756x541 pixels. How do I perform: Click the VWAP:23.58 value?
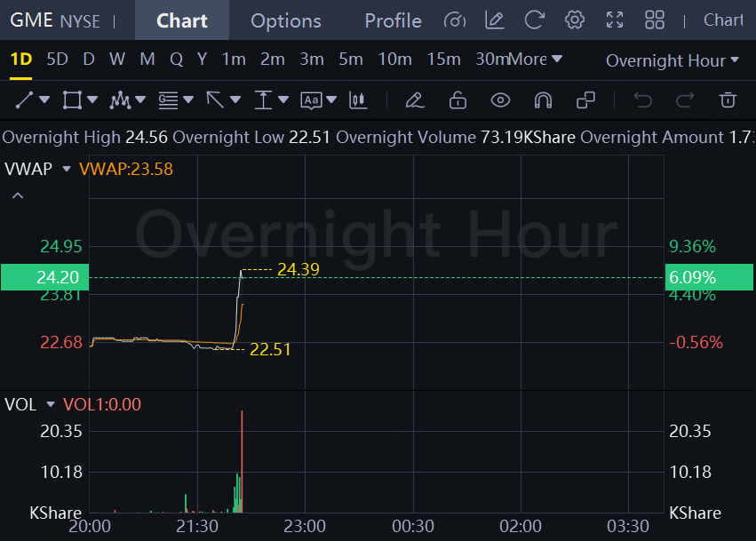pyautogui.click(x=126, y=169)
